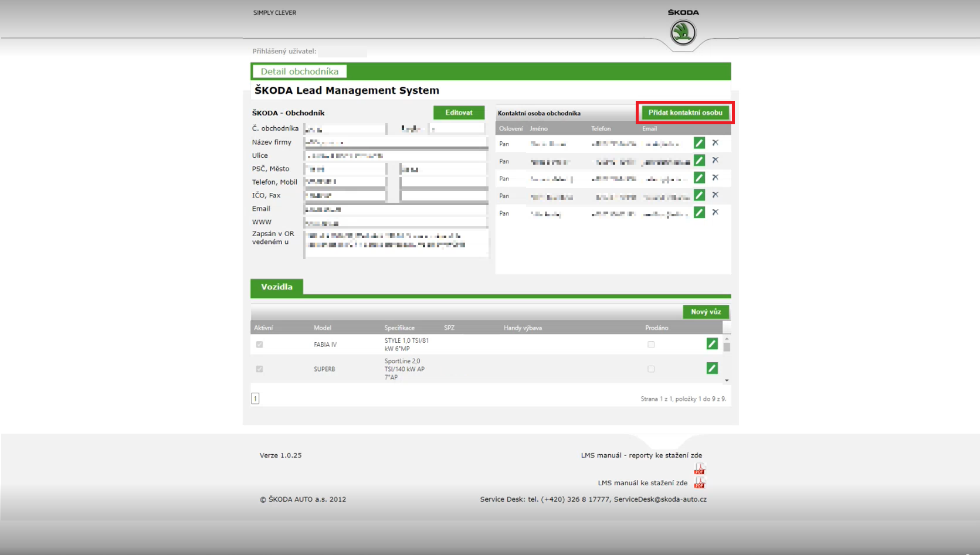The width and height of the screenshot is (980, 555).
Task: Click the Název firmy input field
Action: tap(396, 142)
